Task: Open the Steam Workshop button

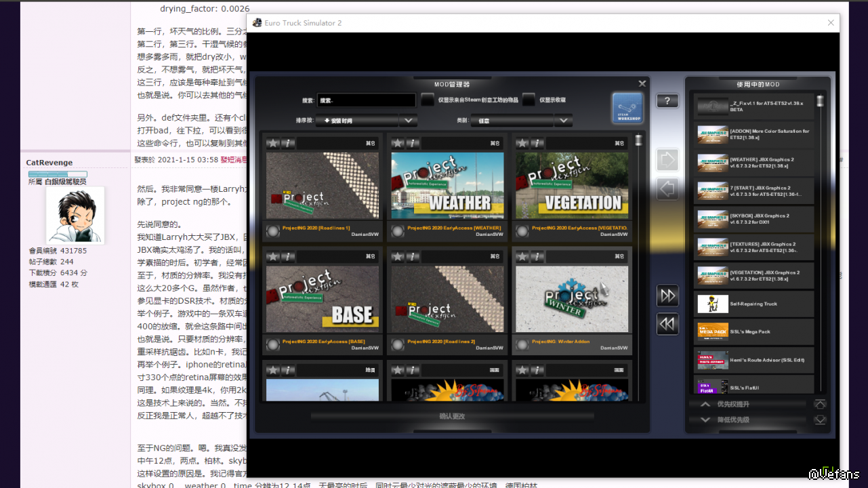Action: click(x=627, y=108)
